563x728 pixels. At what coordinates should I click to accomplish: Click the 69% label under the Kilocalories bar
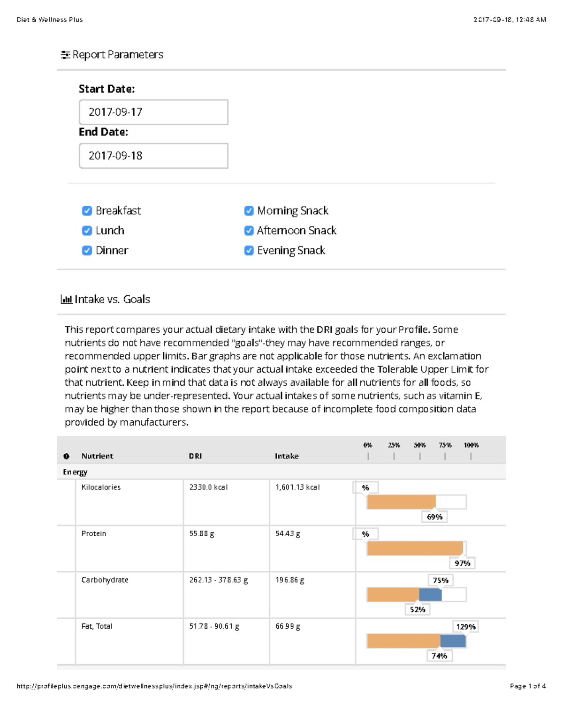(434, 516)
